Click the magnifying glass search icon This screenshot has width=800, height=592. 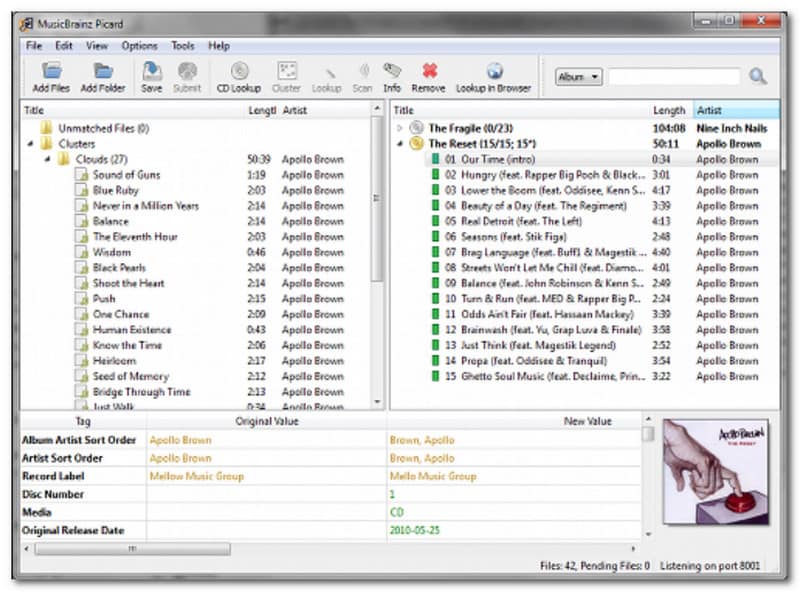click(x=758, y=77)
